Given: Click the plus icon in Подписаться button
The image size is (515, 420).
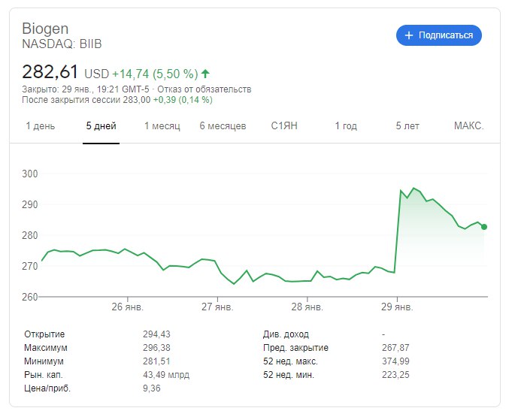Looking at the screenshot, I should (x=408, y=35).
